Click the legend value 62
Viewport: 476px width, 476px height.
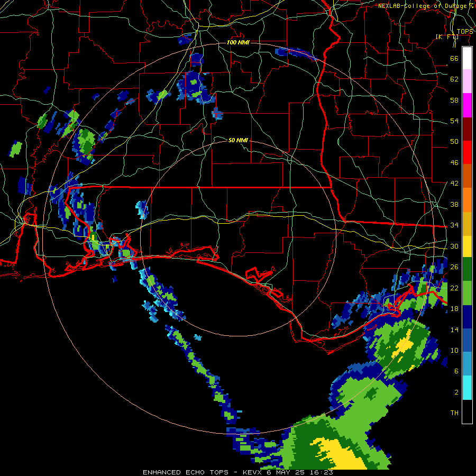coord(454,79)
